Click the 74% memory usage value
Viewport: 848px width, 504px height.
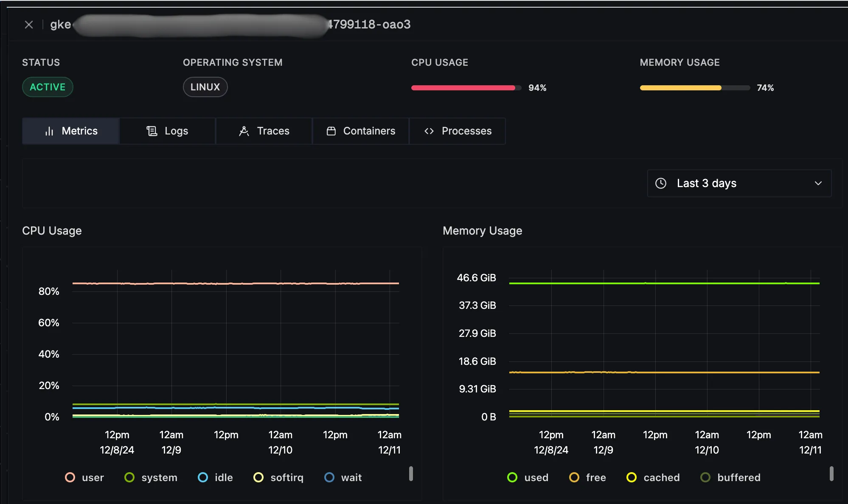pyautogui.click(x=765, y=88)
